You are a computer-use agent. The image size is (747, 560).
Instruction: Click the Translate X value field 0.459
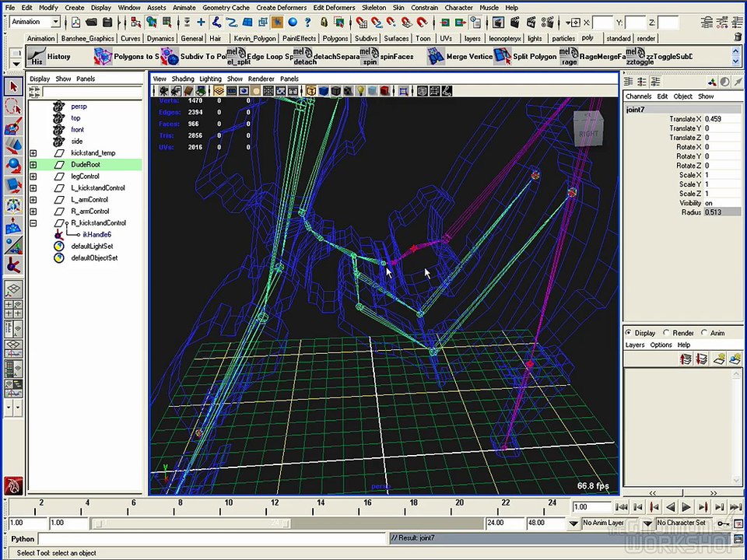722,119
